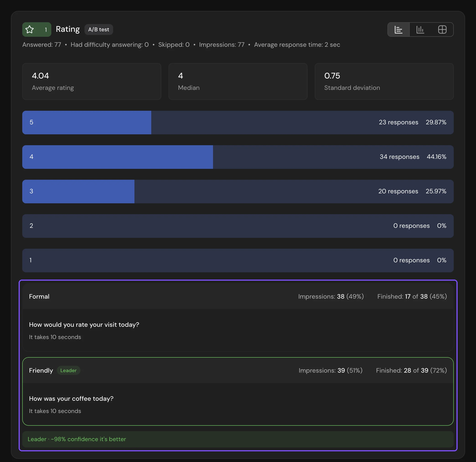
Task: Click the Rating question title
Action: [68, 29]
